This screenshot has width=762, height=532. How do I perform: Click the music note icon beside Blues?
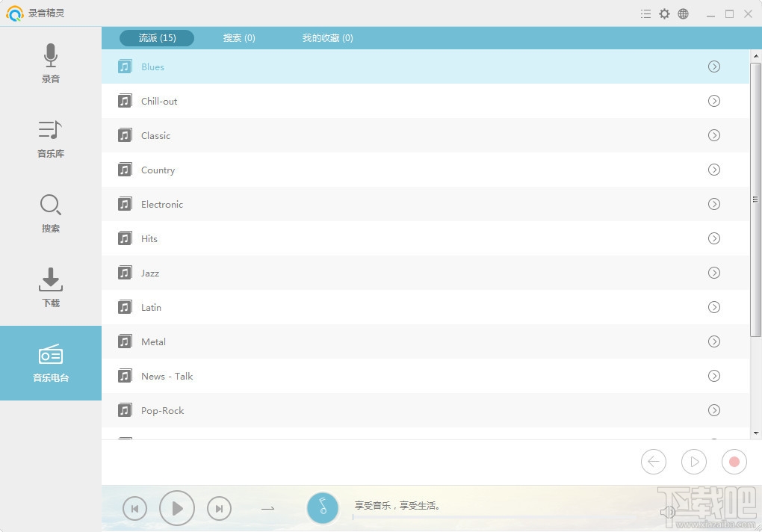[124, 66]
